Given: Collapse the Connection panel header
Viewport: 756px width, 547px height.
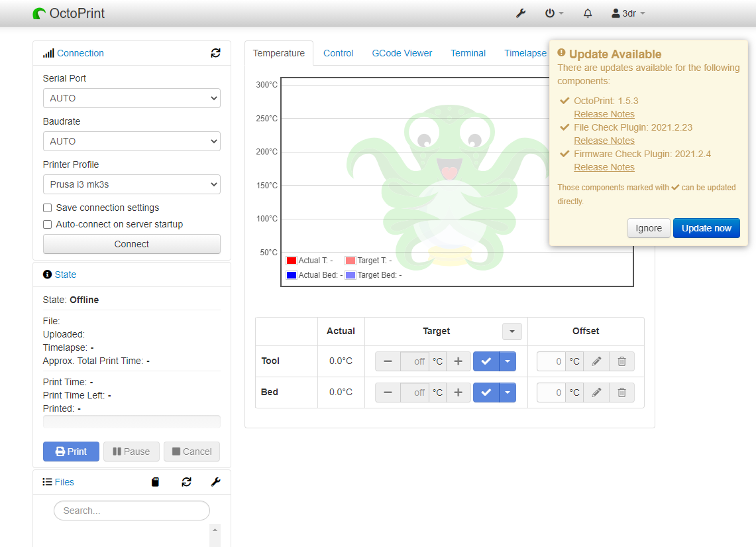Looking at the screenshot, I should point(80,53).
